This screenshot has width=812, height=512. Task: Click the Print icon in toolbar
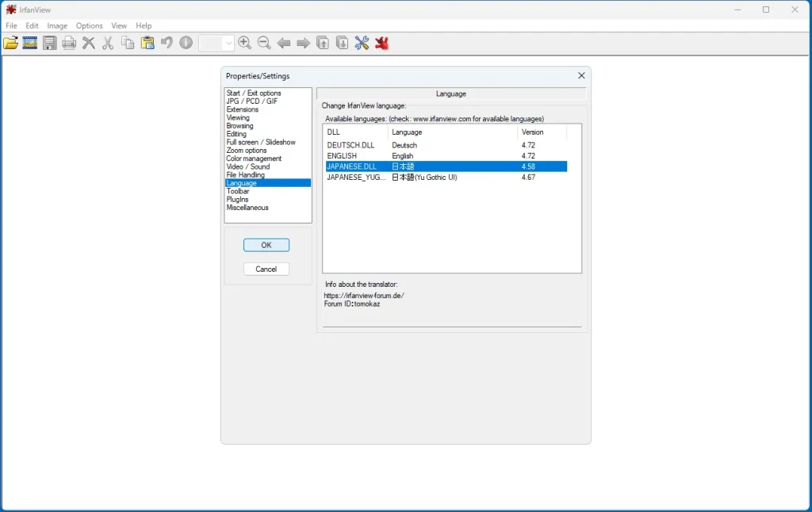pyautogui.click(x=69, y=43)
